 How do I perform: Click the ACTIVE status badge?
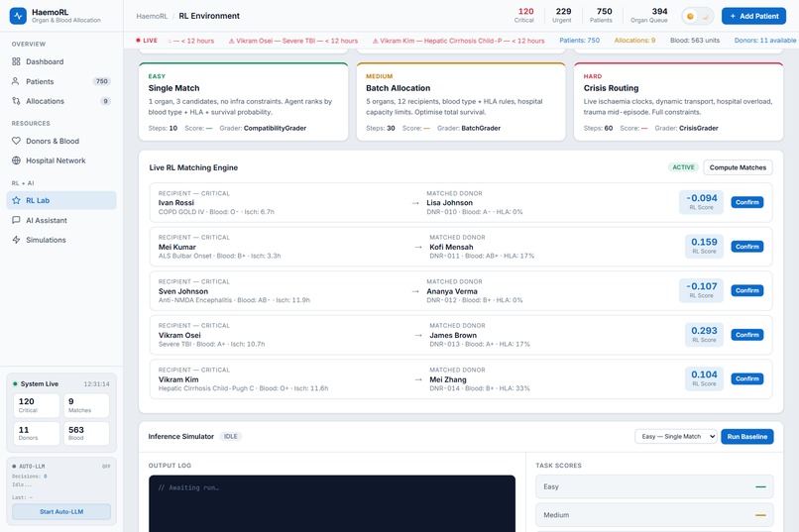pos(683,167)
